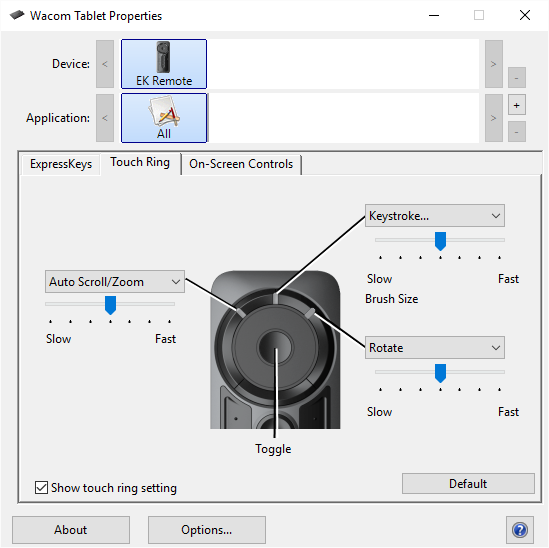Click the Wacom tablet icon in title bar
549x548 pixels.
(x=16, y=15)
